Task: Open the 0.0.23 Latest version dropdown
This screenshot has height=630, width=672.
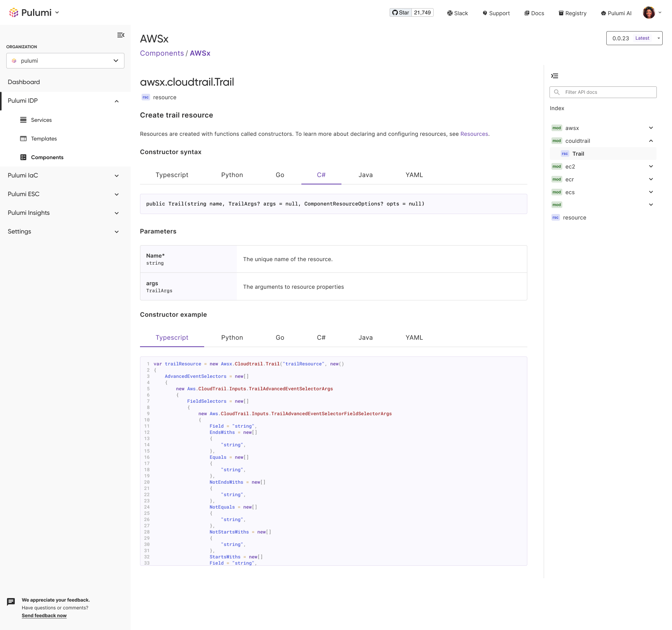Action: pyautogui.click(x=634, y=38)
